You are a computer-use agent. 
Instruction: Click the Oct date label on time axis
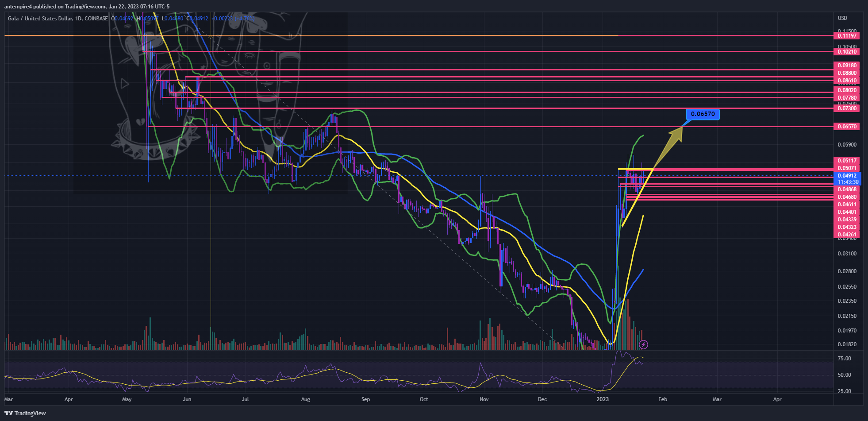424,399
